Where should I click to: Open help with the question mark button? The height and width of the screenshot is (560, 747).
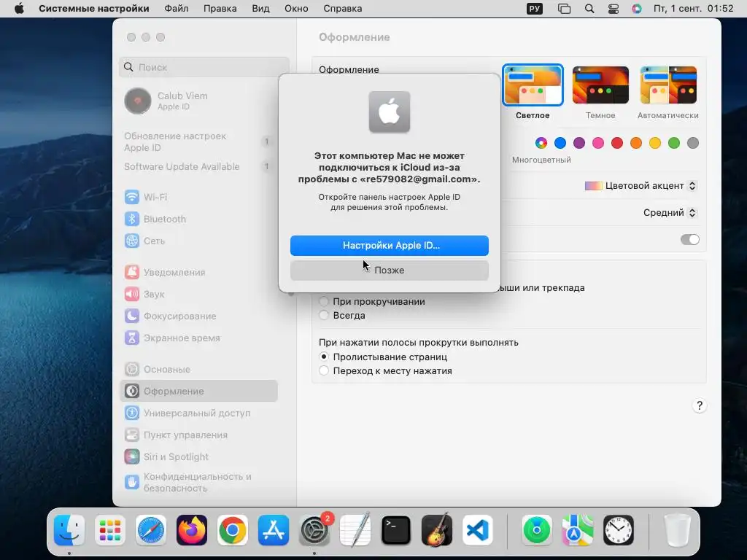pos(700,405)
